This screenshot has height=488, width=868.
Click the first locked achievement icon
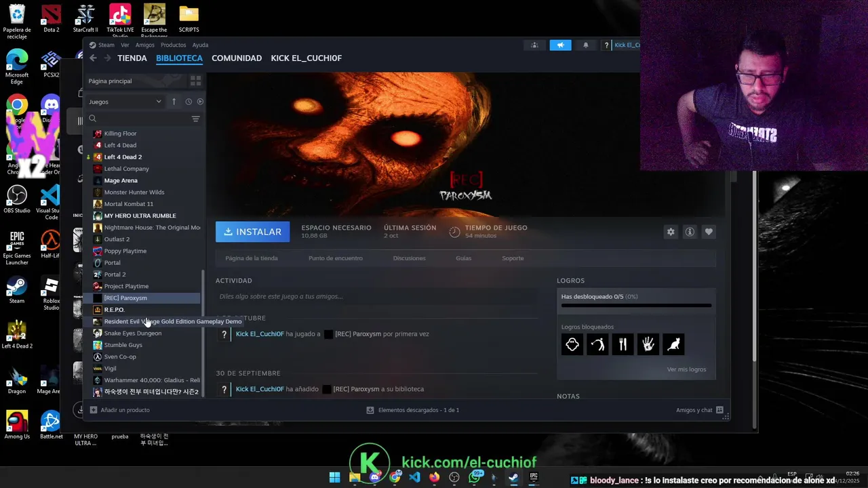[572, 344]
